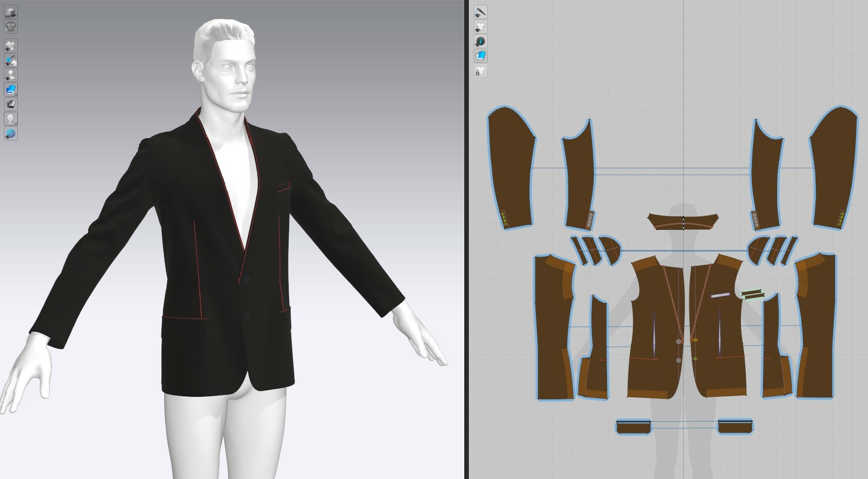Screen dimensions: 868x479
Task: Click the show pins icon in the 3D toolbar
Action: click(x=10, y=61)
